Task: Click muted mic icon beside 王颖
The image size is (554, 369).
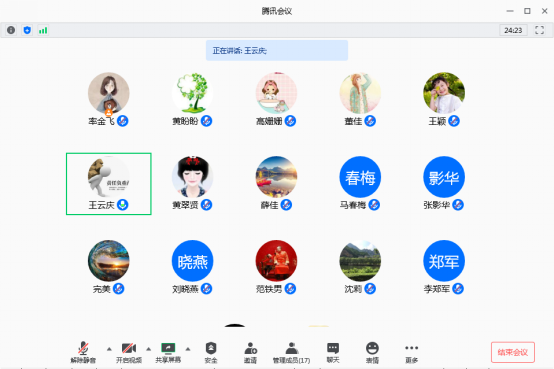Action: point(454,121)
